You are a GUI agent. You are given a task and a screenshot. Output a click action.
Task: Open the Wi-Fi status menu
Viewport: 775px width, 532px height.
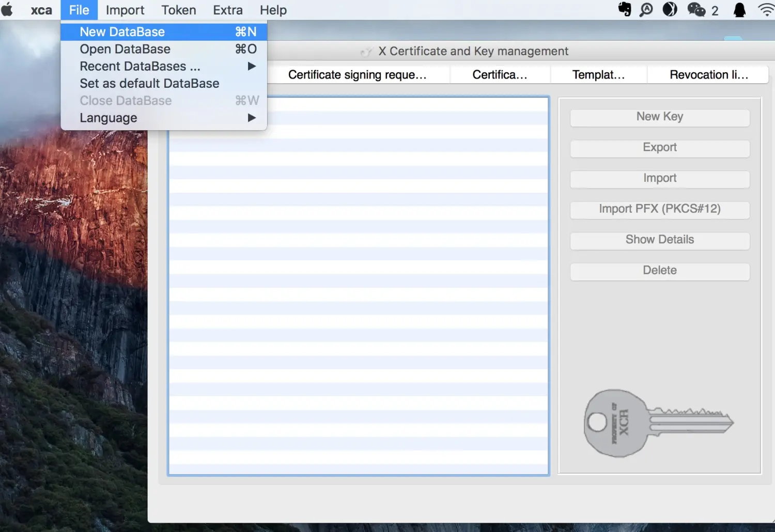[x=767, y=9]
